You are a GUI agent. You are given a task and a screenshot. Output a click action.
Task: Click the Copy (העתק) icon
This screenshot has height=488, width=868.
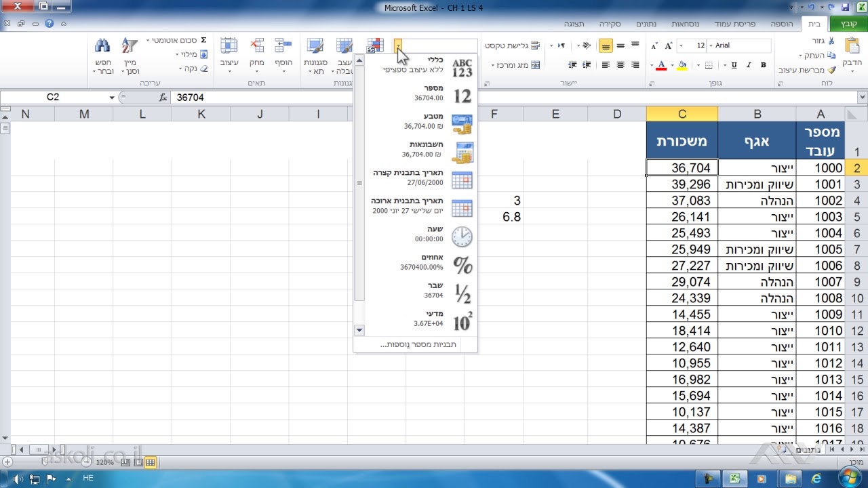point(832,56)
